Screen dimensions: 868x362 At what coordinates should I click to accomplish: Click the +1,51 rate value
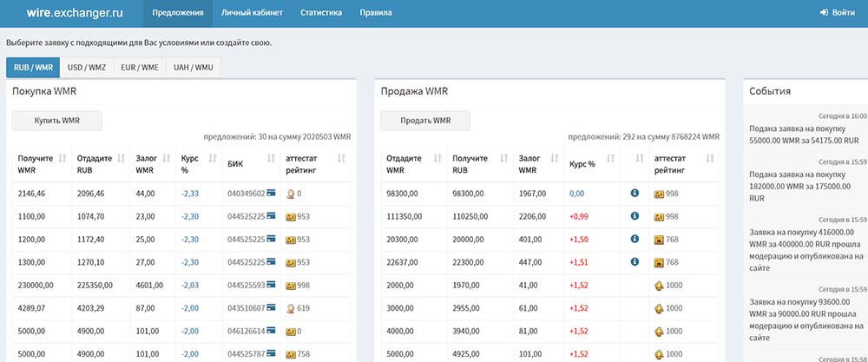(579, 262)
